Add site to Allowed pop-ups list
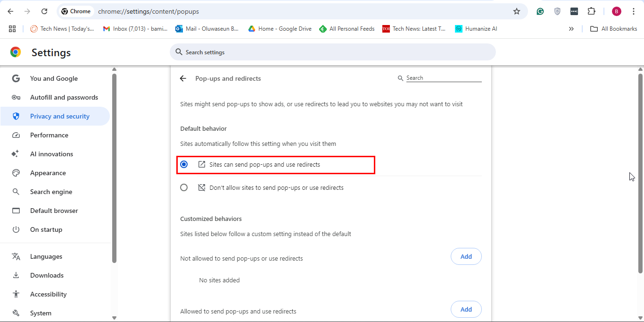Image resolution: width=644 pixels, height=322 pixels. [466, 309]
